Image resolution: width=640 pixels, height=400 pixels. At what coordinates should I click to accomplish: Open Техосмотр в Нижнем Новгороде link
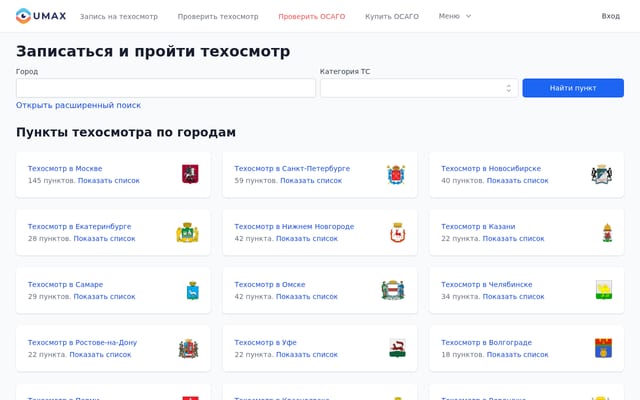294,226
